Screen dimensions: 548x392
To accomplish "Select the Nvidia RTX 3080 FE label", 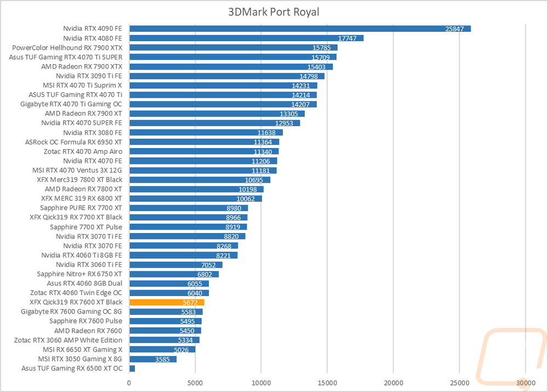I will click(x=93, y=133).
